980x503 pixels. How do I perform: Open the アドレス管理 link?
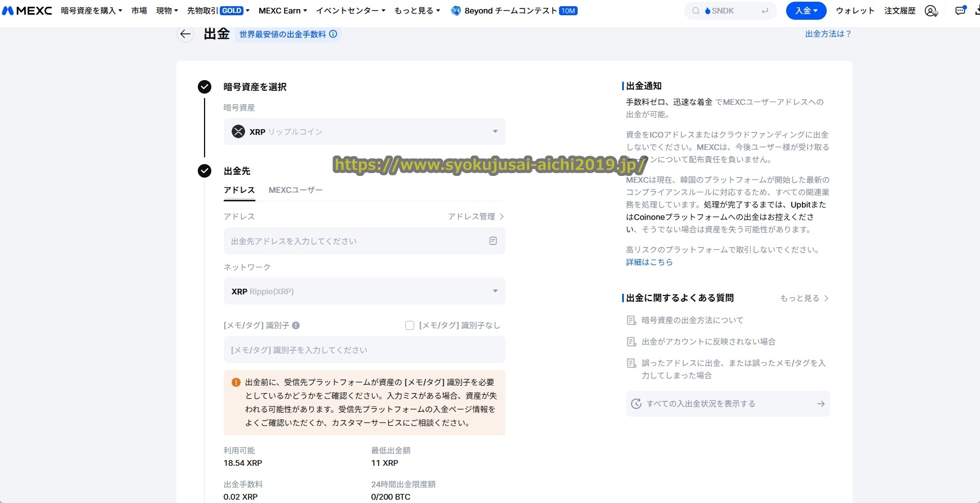476,217
